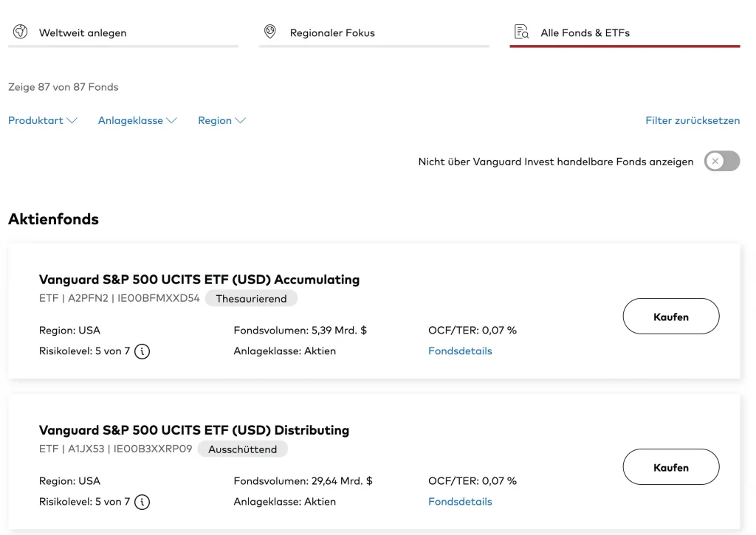756x535 pixels.
Task: Open Fondsdetails for the Distributing ETF
Action: [460, 502]
